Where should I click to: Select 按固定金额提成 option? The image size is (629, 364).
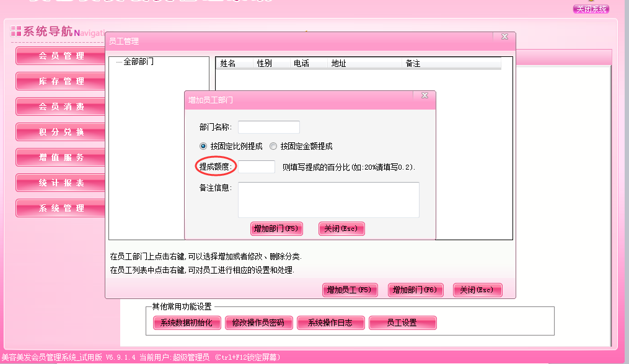273,146
